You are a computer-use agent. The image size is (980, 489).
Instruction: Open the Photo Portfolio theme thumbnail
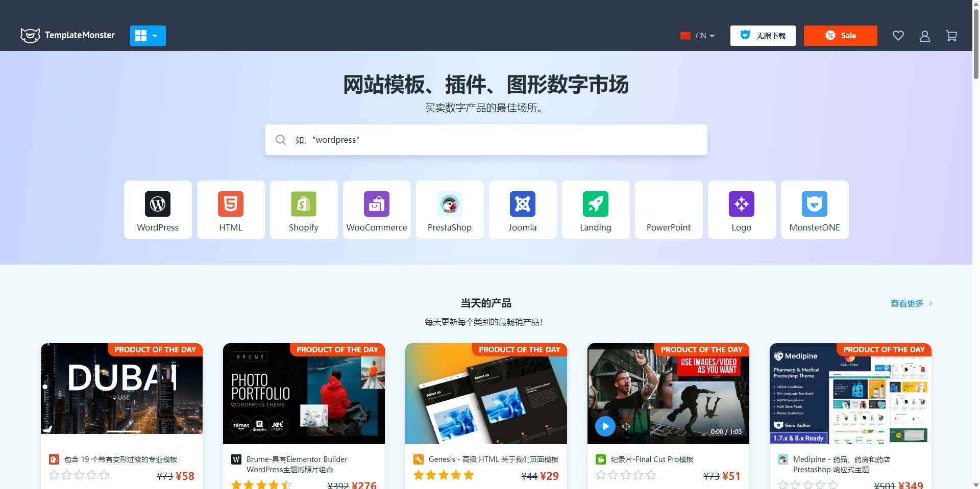click(x=304, y=394)
